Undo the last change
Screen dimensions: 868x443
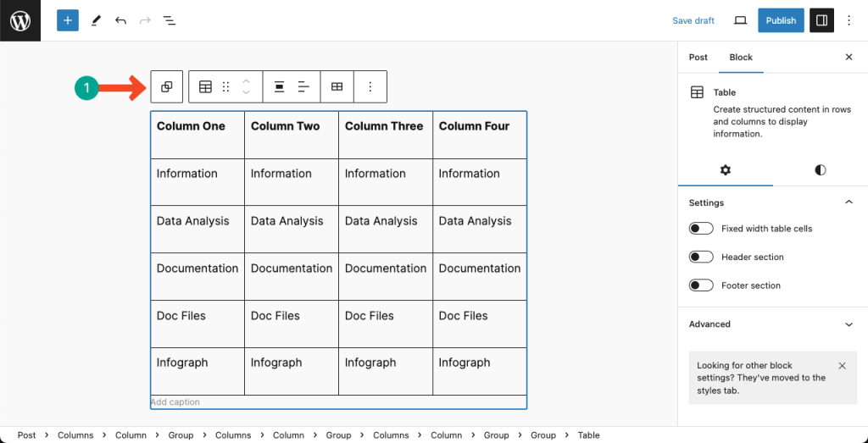coord(120,20)
